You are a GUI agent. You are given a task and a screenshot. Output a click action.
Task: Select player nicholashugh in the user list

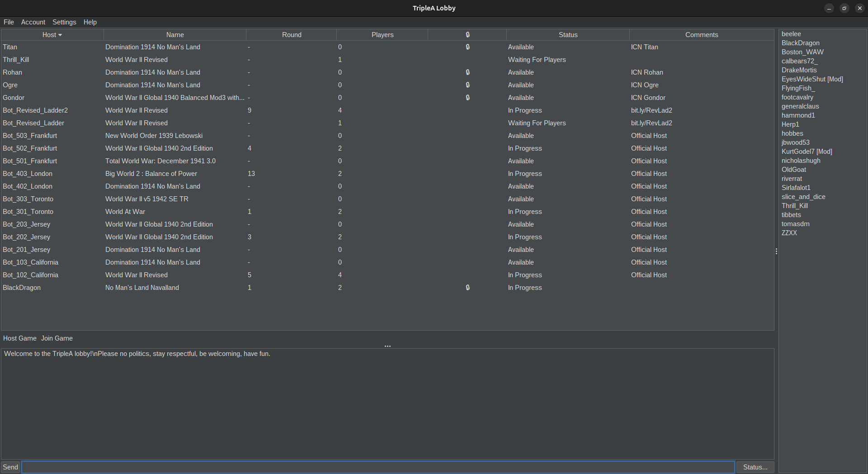pyautogui.click(x=801, y=161)
